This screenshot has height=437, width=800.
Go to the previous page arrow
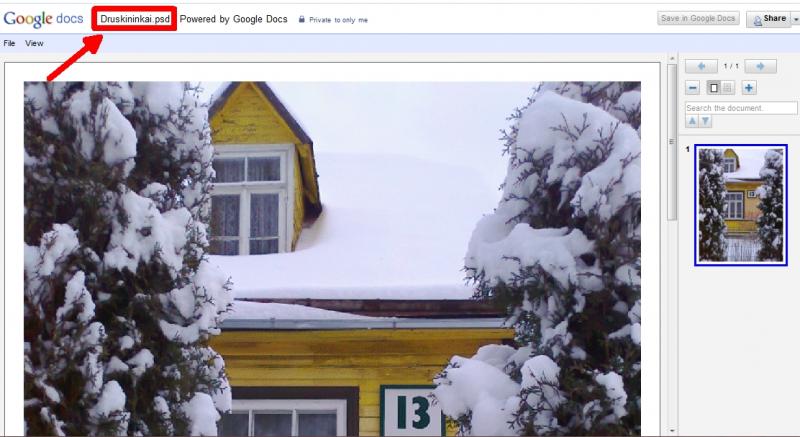pyautogui.click(x=701, y=66)
